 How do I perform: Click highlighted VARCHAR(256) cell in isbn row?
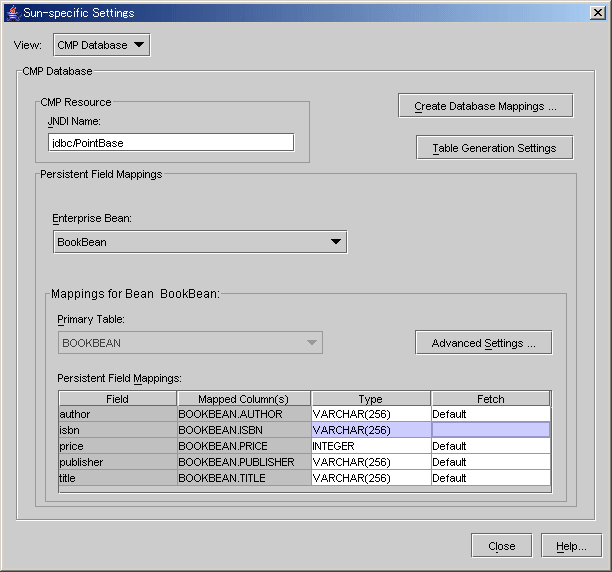click(x=371, y=430)
